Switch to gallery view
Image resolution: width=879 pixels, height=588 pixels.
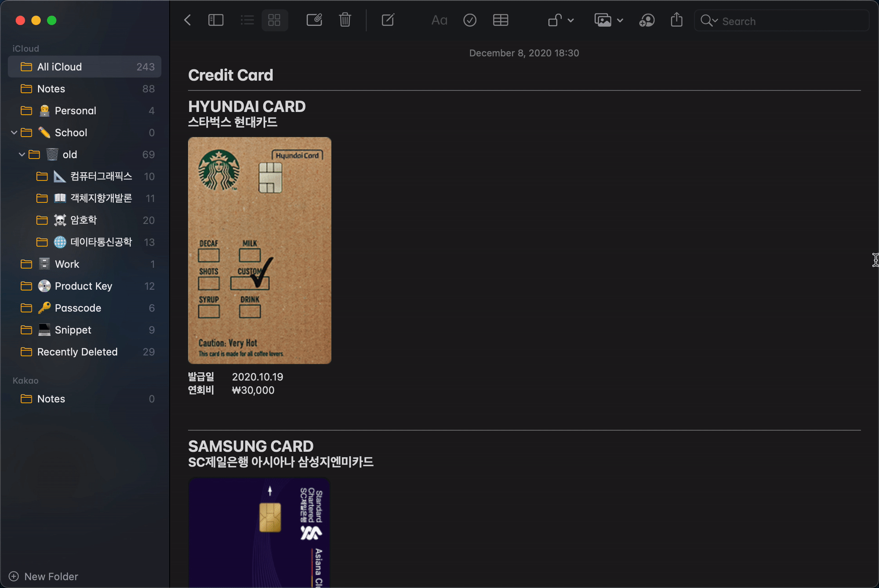point(274,20)
